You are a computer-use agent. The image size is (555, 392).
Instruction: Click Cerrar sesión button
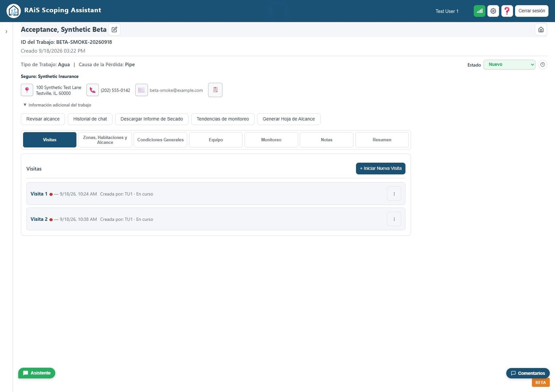pyautogui.click(x=531, y=11)
